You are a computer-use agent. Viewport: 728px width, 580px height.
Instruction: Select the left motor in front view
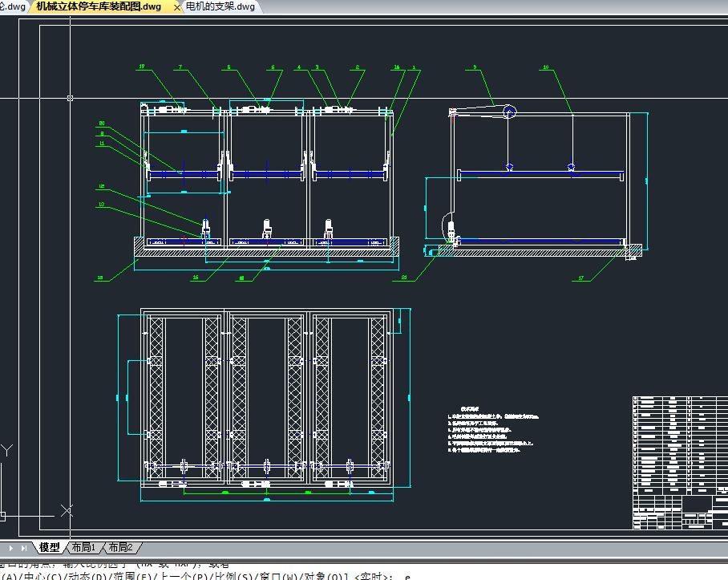pyautogui.click(x=206, y=228)
